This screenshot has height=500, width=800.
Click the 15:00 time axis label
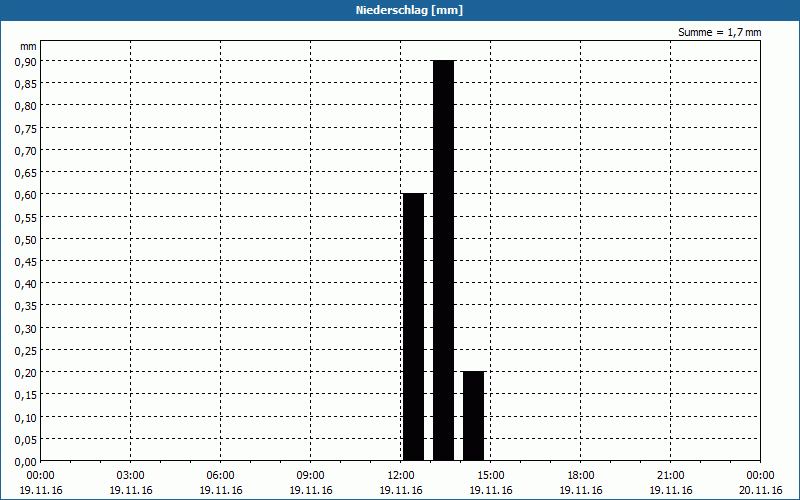491,476
